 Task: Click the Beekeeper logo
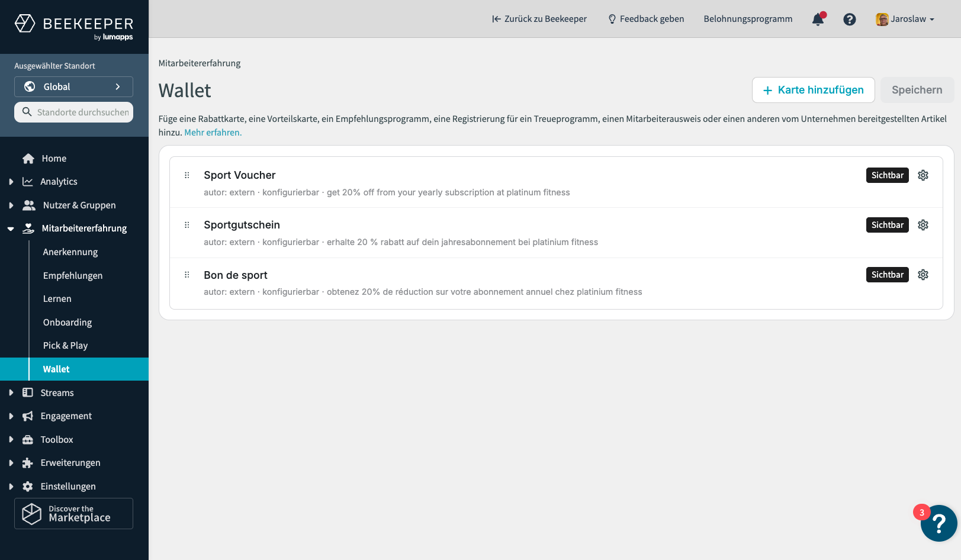[x=73, y=27]
